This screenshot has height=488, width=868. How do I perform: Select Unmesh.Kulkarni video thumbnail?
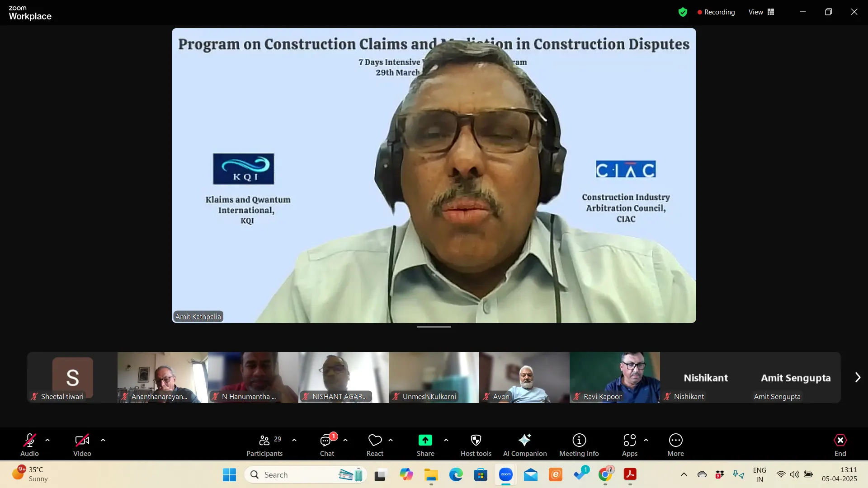(434, 377)
